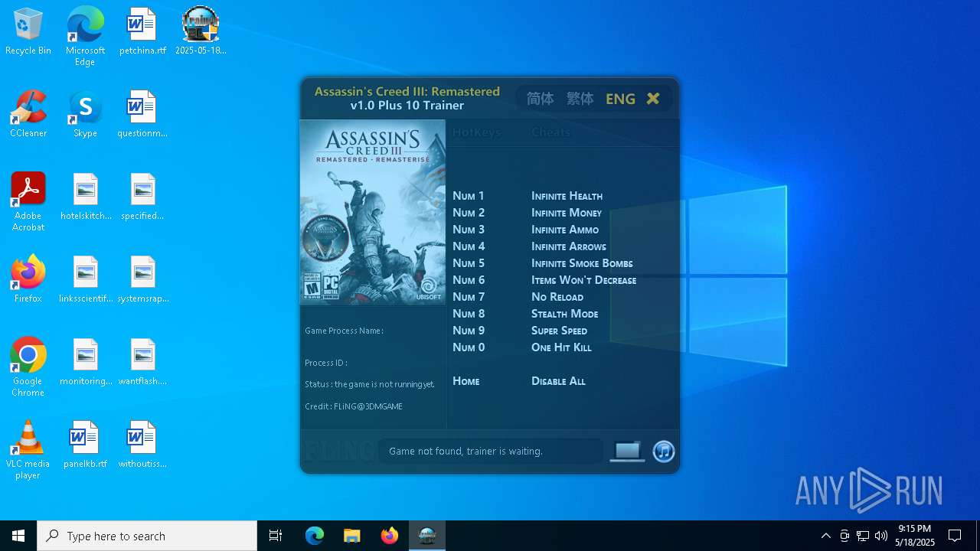Click the monitor icon in trainer footer

627,452
